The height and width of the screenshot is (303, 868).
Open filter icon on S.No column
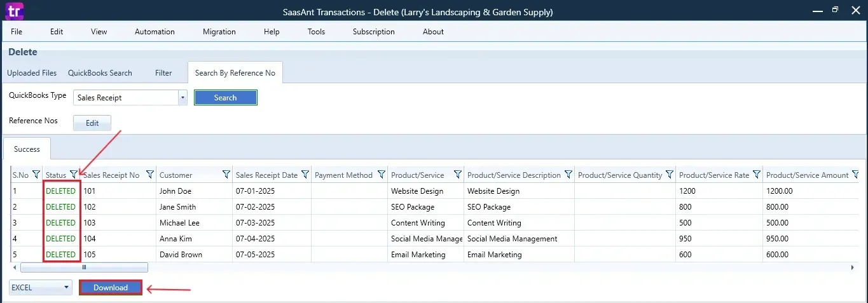[x=36, y=175]
